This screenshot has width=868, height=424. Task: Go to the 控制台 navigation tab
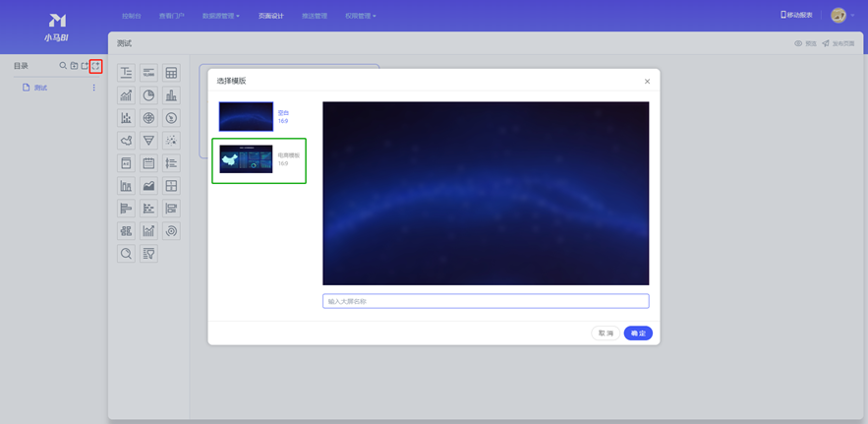(x=131, y=16)
